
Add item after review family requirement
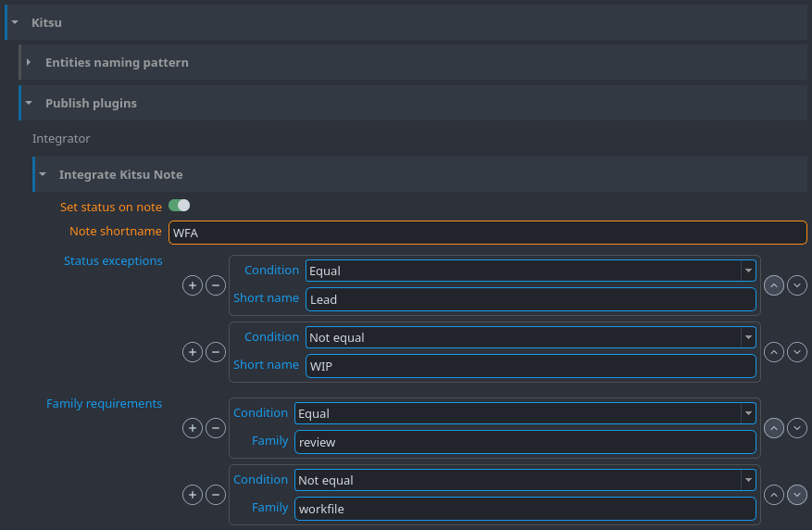point(193,428)
